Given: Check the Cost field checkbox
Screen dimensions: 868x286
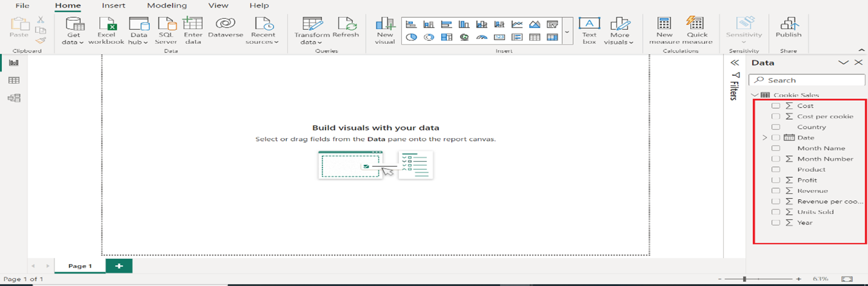Looking at the screenshot, I should coord(776,106).
